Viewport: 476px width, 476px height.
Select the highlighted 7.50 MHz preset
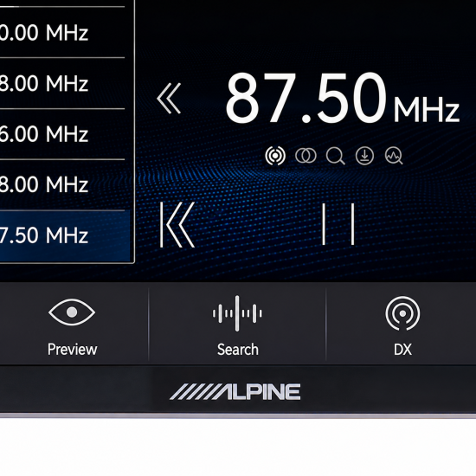(x=65, y=235)
